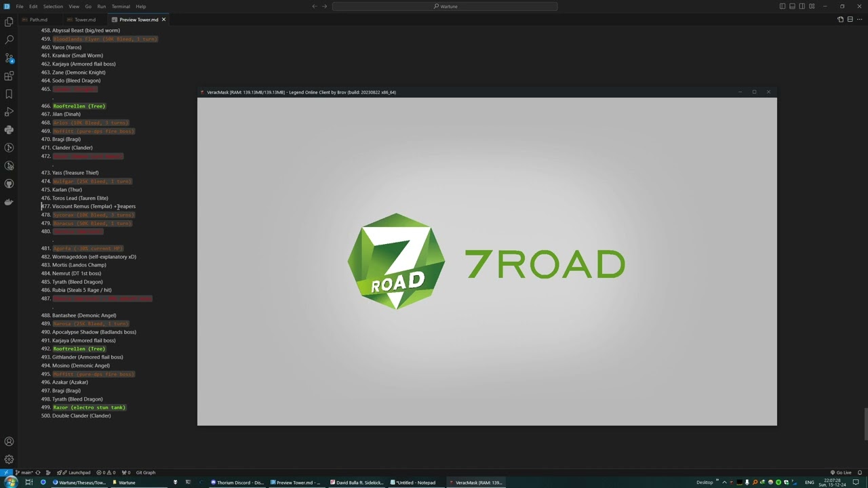
Task: Click the remote window indicator in status bar
Action: tap(7, 472)
